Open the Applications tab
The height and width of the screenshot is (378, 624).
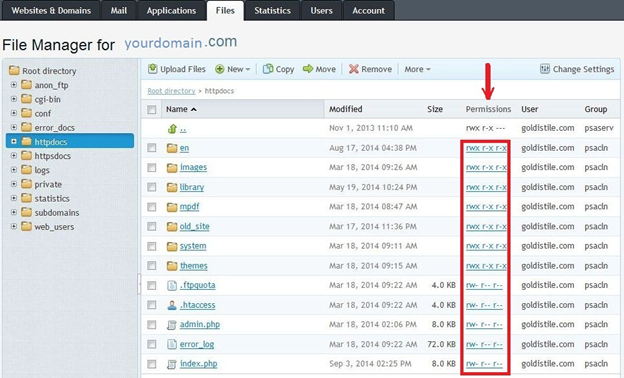click(x=171, y=10)
